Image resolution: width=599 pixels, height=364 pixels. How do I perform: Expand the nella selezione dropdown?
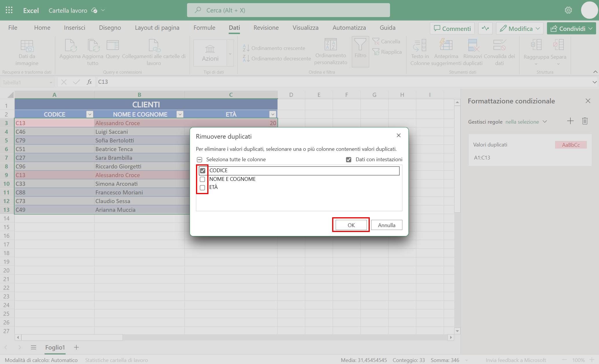pos(545,122)
